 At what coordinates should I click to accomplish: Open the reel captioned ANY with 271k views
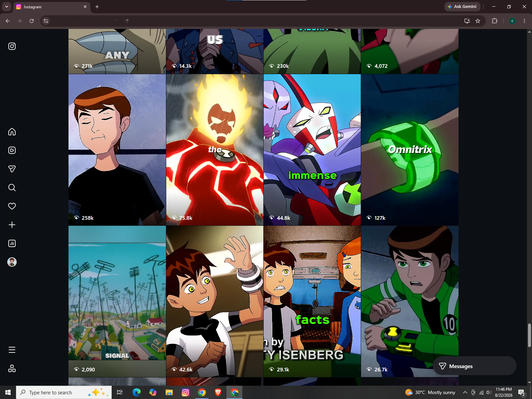117,51
